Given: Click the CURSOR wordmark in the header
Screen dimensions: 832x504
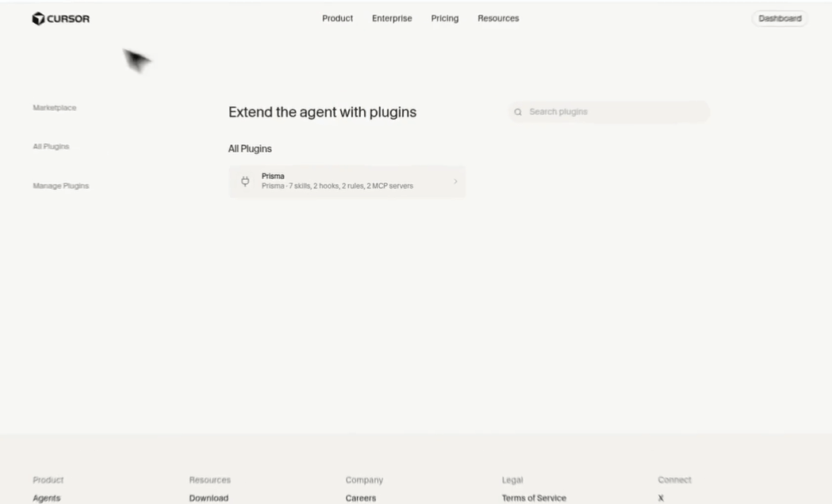Looking at the screenshot, I should (68, 19).
